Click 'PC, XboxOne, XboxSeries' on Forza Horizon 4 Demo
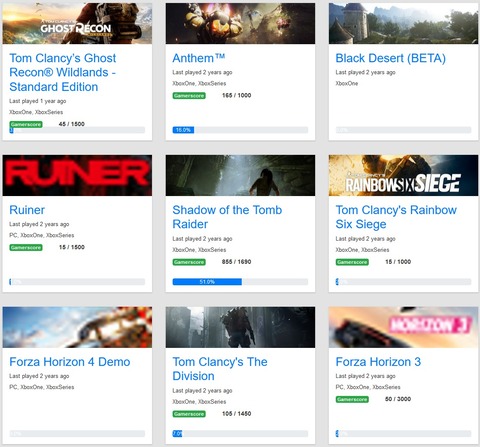This screenshot has width=480, height=447. 42,387
